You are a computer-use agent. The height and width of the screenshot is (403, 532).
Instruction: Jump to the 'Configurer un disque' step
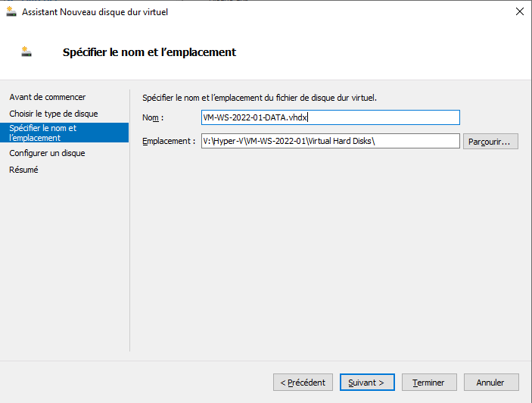tap(47, 153)
